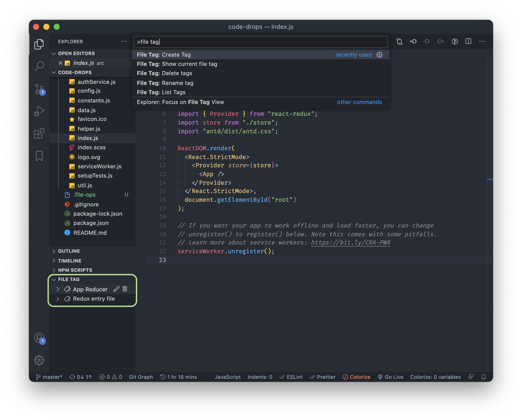Open the Run and Debug panel

tap(39, 111)
